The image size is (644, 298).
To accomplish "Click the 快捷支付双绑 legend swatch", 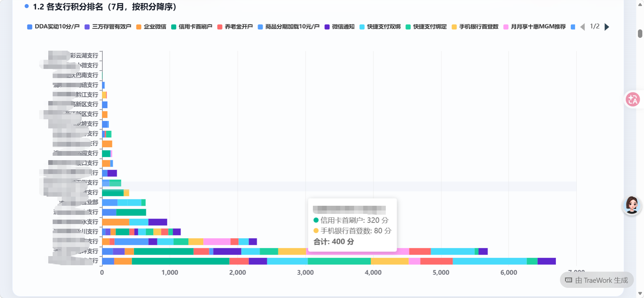I will pyautogui.click(x=362, y=27).
